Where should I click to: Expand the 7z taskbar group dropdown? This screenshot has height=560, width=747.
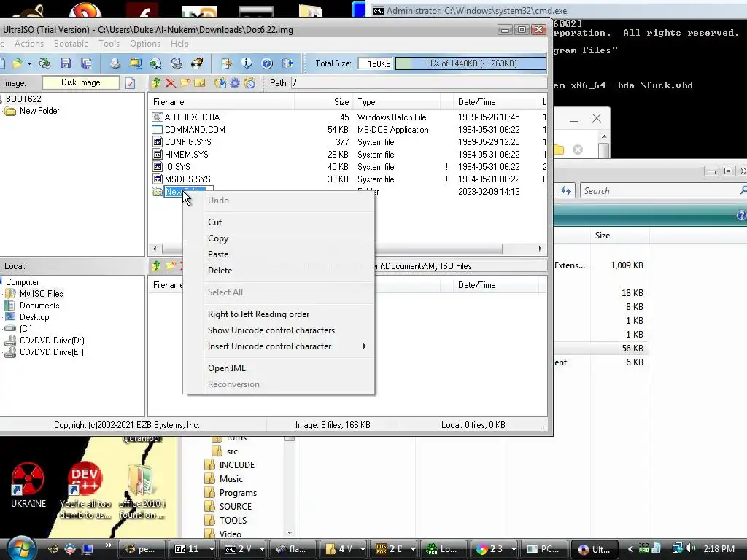(212, 549)
